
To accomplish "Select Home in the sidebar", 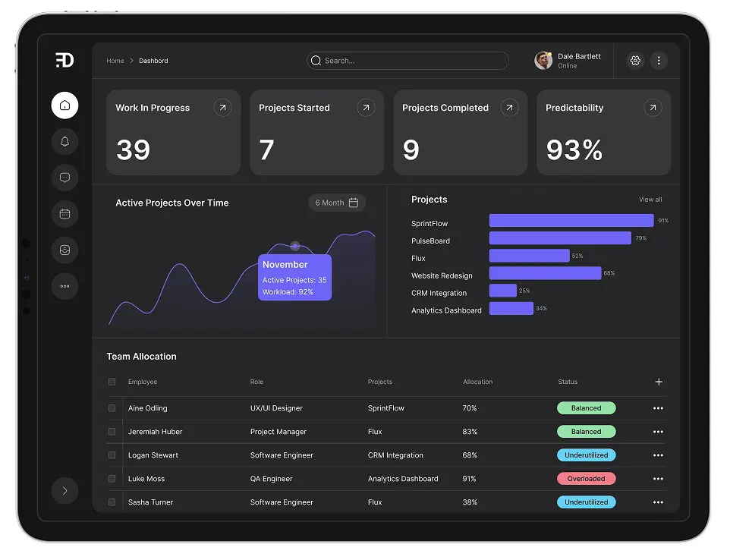I will click(x=65, y=105).
